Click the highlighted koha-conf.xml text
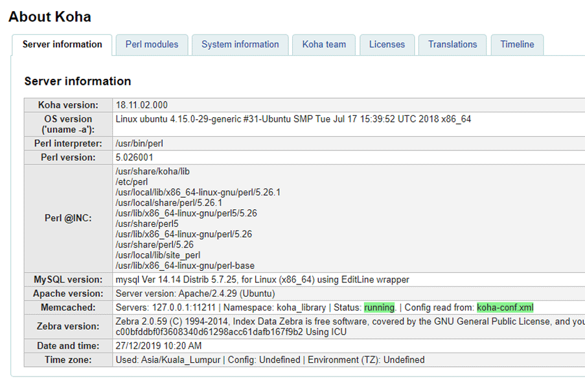This screenshot has width=585, height=392. pyautogui.click(x=505, y=308)
